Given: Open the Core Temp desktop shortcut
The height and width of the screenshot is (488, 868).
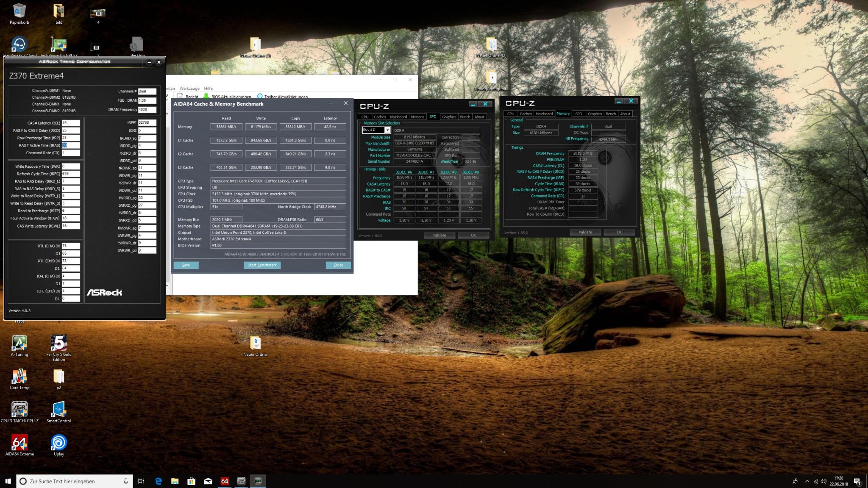Looking at the screenshot, I should click(19, 378).
